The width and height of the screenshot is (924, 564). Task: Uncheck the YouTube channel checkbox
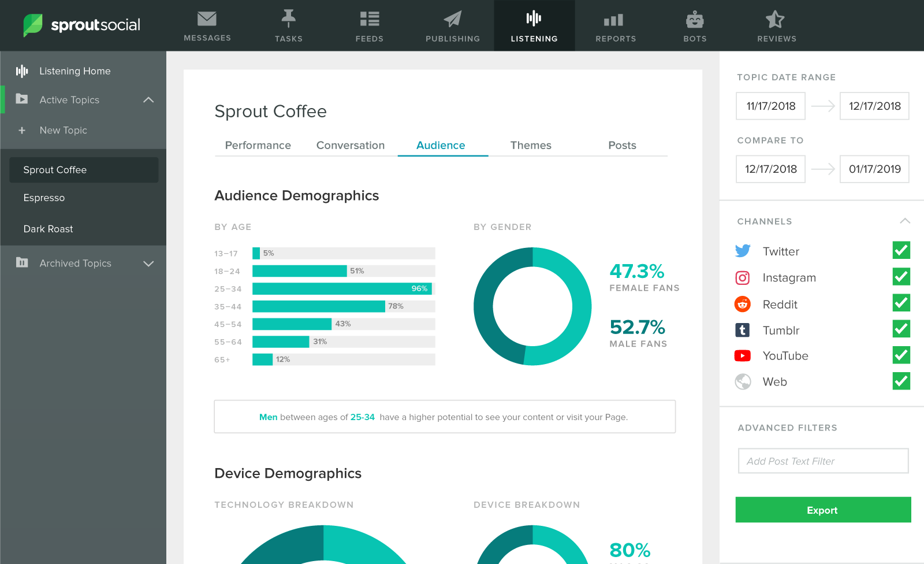click(901, 355)
